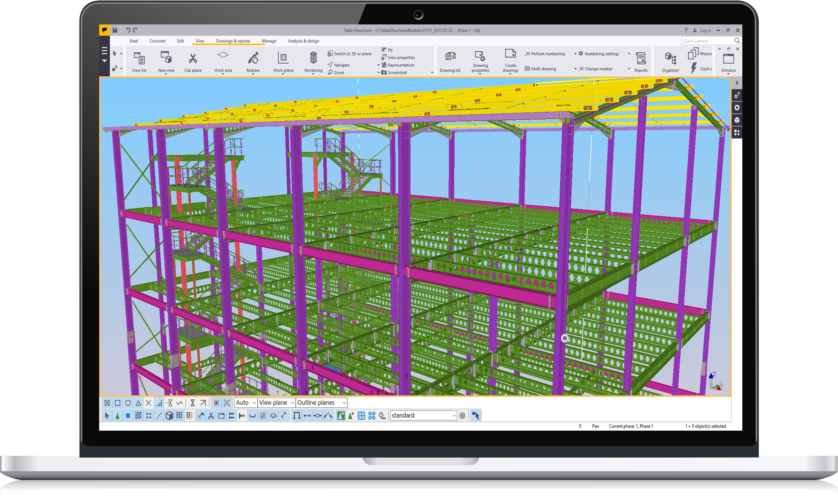838x504 pixels.
Task: Open the View plane dropdown
Action: click(x=276, y=403)
